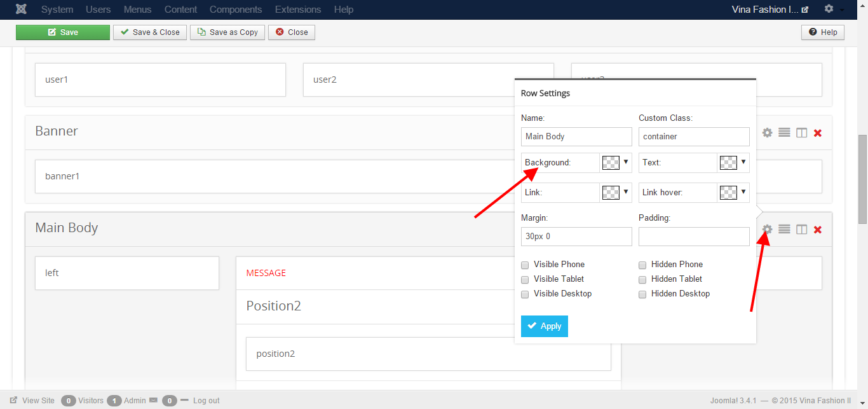Remove the Main Body row with red X
Image resolution: width=868 pixels, height=409 pixels.
(x=818, y=230)
